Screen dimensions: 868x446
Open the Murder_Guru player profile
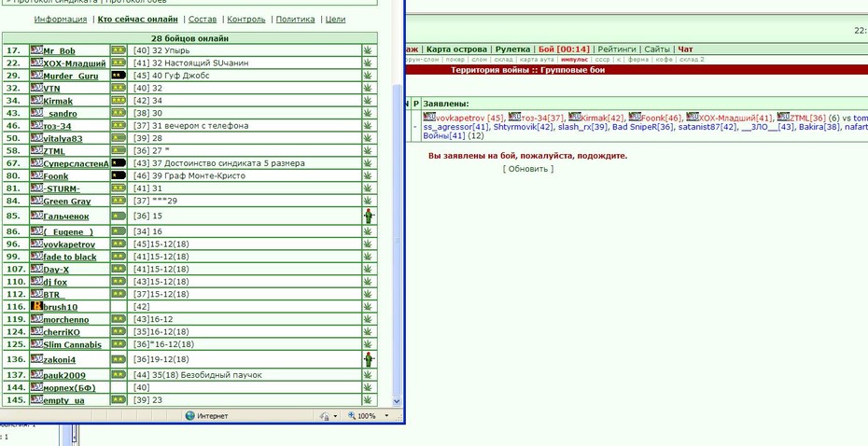tap(71, 76)
